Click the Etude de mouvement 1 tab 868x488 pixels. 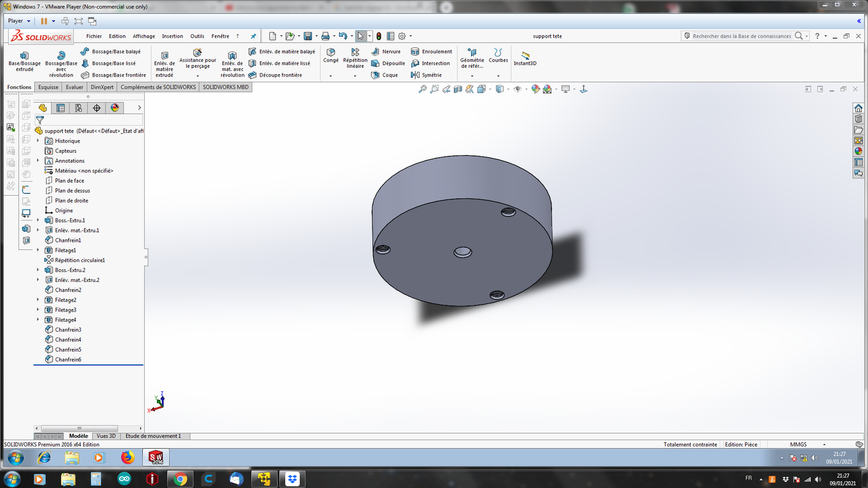(153, 436)
